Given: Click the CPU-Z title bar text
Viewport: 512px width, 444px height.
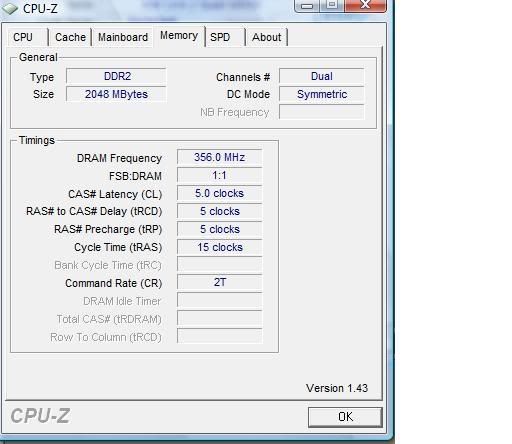Looking at the screenshot, I should point(40,9).
